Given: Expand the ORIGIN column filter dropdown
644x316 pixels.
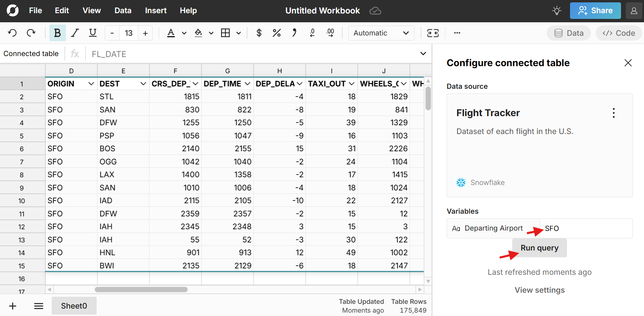Looking at the screenshot, I should (x=91, y=84).
